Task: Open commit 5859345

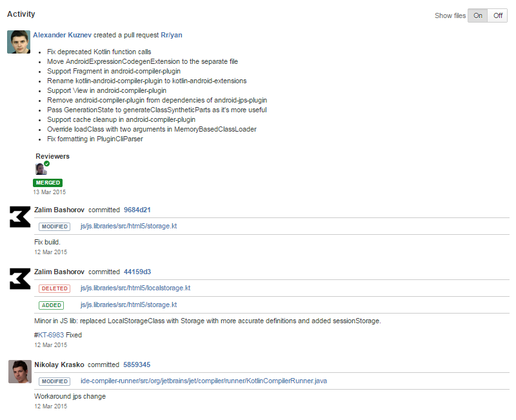Action: coord(137,365)
